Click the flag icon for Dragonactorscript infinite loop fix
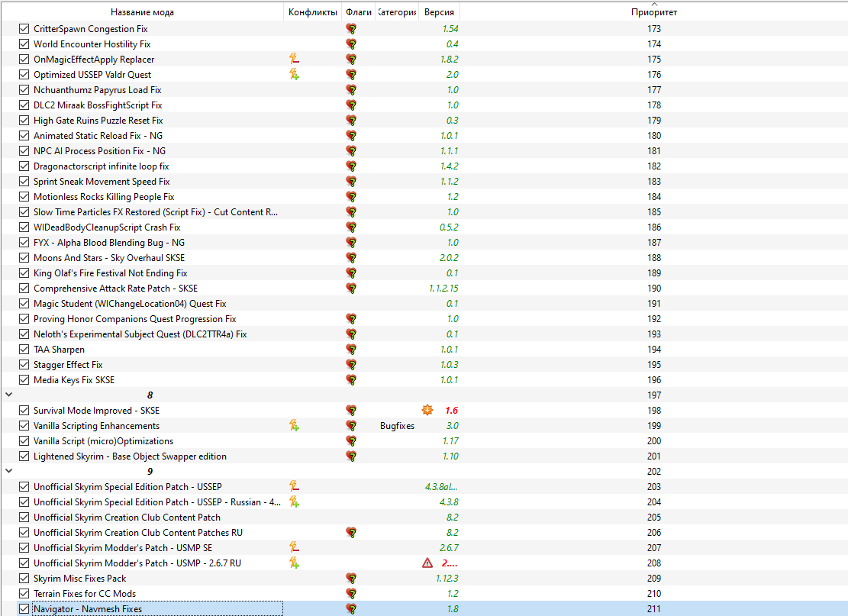 pyautogui.click(x=352, y=166)
